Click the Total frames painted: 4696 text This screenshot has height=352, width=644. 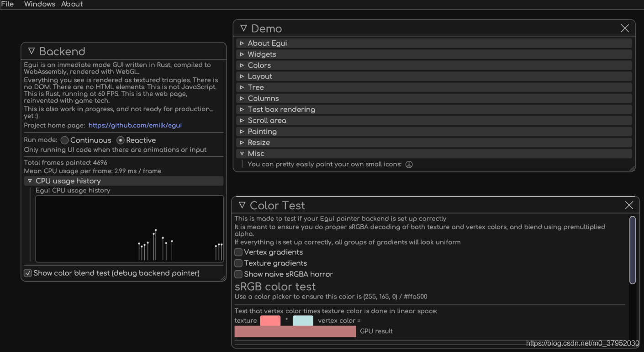pyautogui.click(x=66, y=162)
